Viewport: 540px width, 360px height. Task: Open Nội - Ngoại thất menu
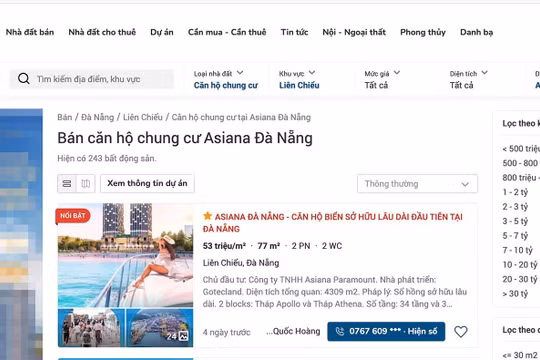pyautogui.click(x=354, y=32)
